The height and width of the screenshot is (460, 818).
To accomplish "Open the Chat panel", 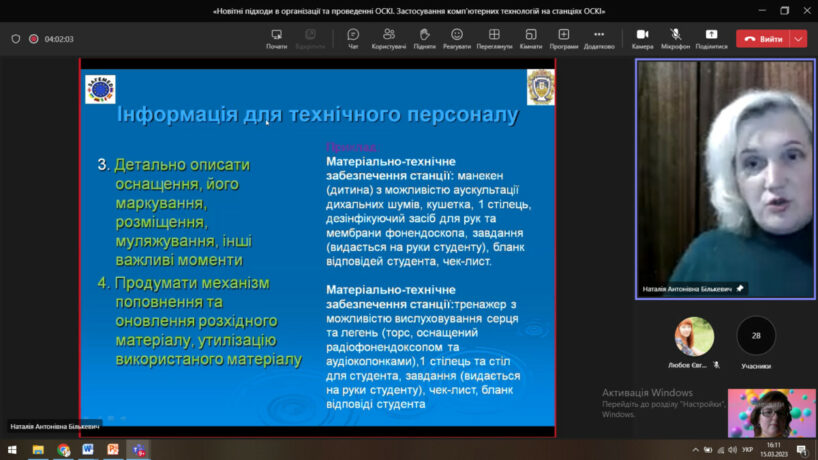I will (x=353, y=38).
